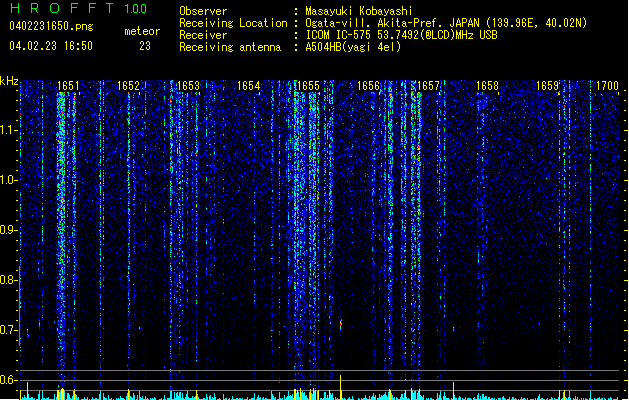Click the date stamp 04.02.23 16:50
This screenshot has width=629, height=400.
pos(51,46)
